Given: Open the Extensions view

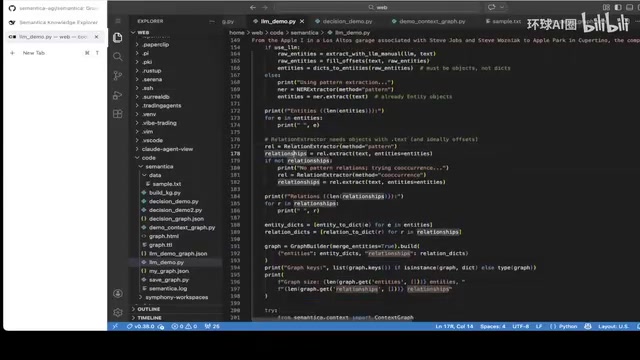Looking at the screenshot, I should click(118, 114).
